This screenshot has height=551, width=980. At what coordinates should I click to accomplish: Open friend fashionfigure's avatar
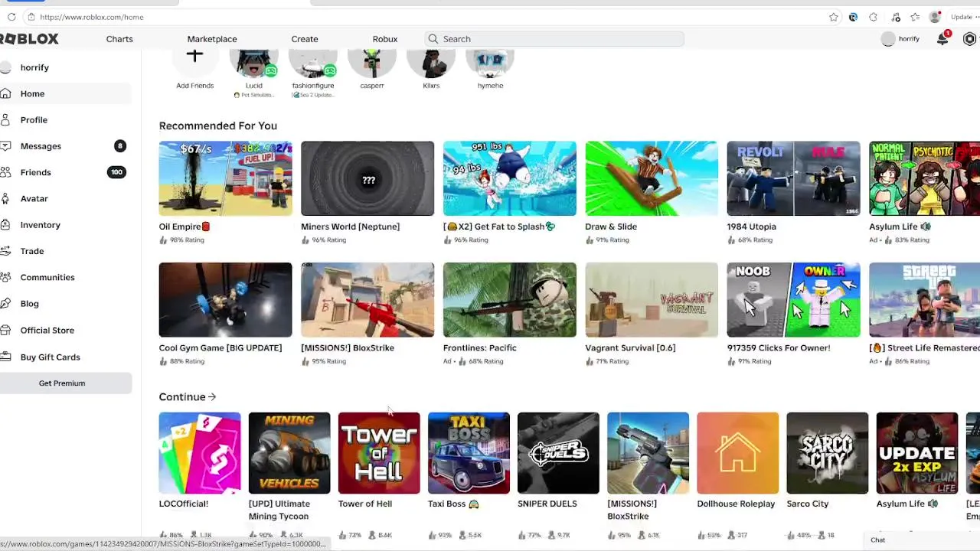(x=313, y=62)
